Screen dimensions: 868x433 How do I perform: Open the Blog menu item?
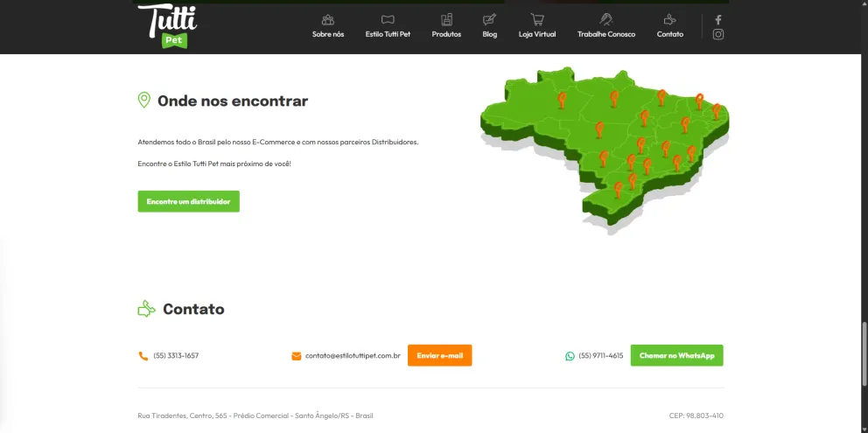[x=489, y=34]
